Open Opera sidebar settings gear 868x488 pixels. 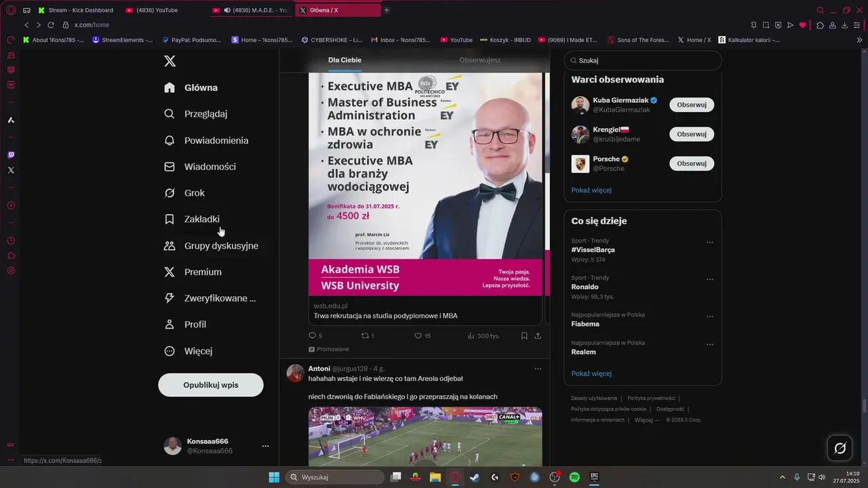pyautogui.click(x=11, y=270)
